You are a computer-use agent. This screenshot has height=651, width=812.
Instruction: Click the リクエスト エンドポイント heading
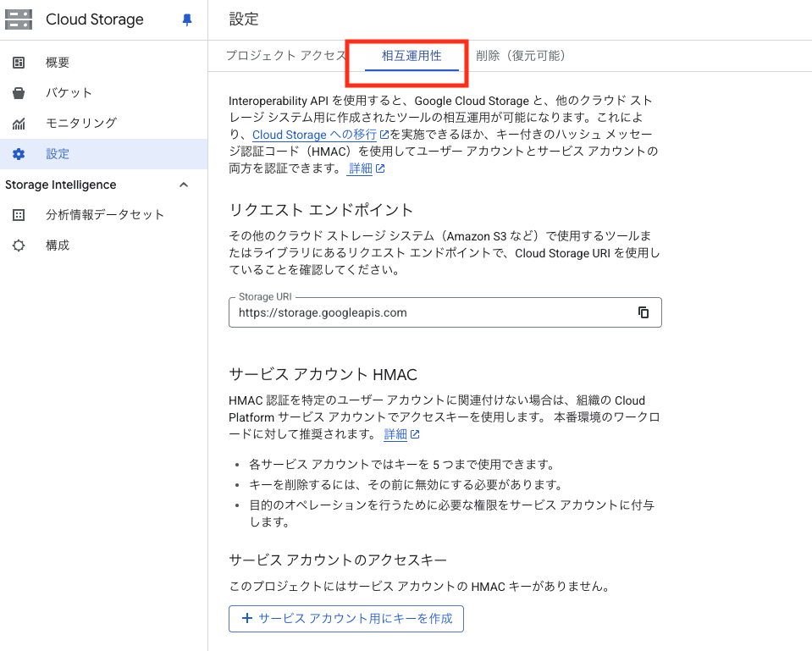(x=321, y=210)
